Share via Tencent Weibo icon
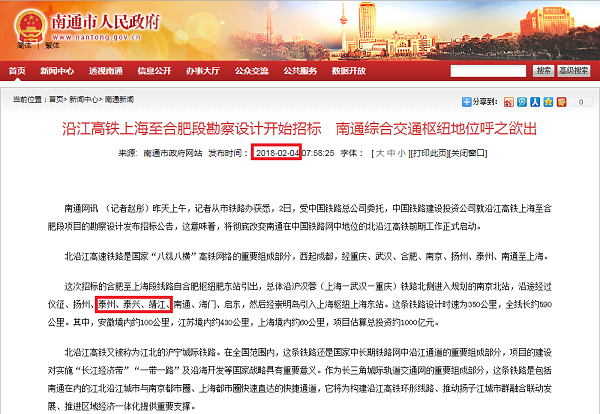Screen dimensions: 600x414 pos(522,102)
